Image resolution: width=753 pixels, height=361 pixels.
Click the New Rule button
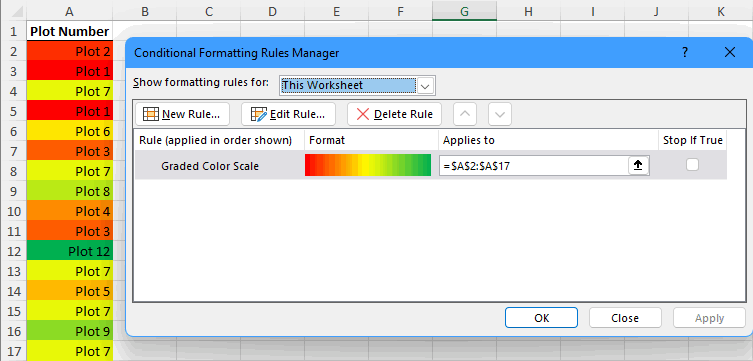[x=182, y=114]
